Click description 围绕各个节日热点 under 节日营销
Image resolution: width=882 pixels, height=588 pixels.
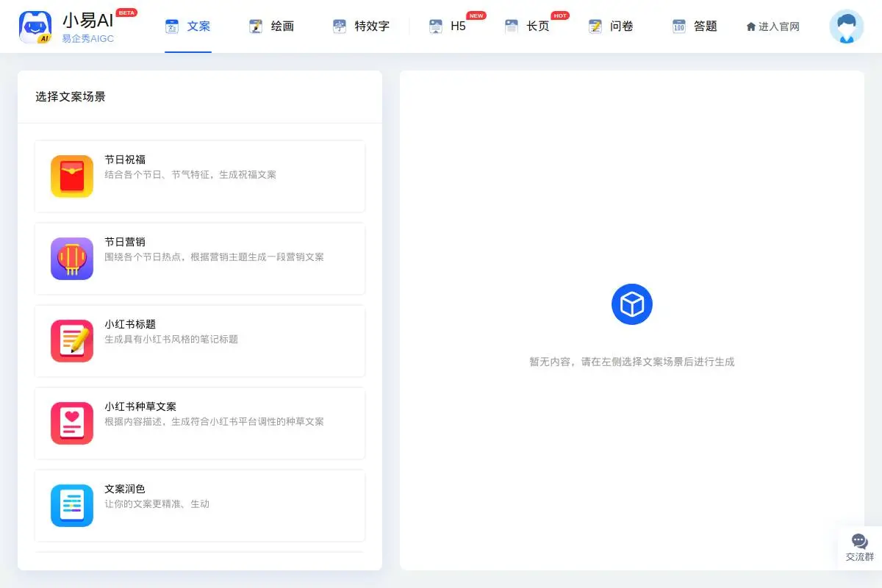tap(214, 257)
